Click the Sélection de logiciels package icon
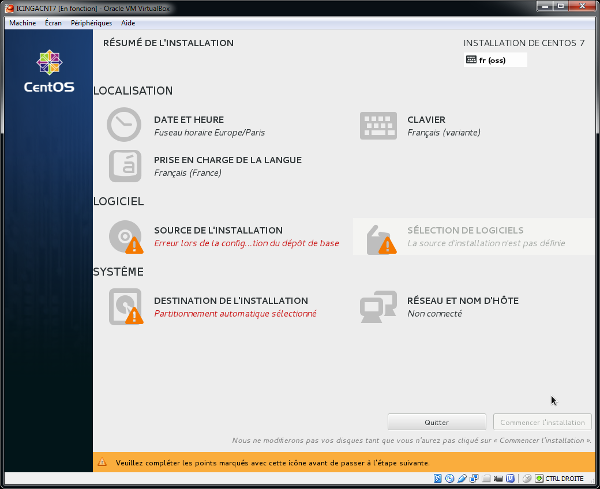The height and width of the screenshot is (489, 600). [x=381, y=240]
